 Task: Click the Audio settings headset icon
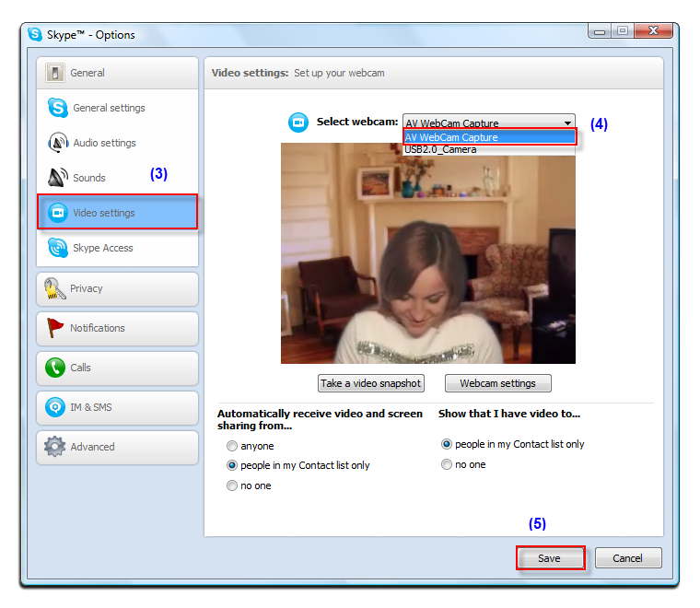[x=58, y=143]
